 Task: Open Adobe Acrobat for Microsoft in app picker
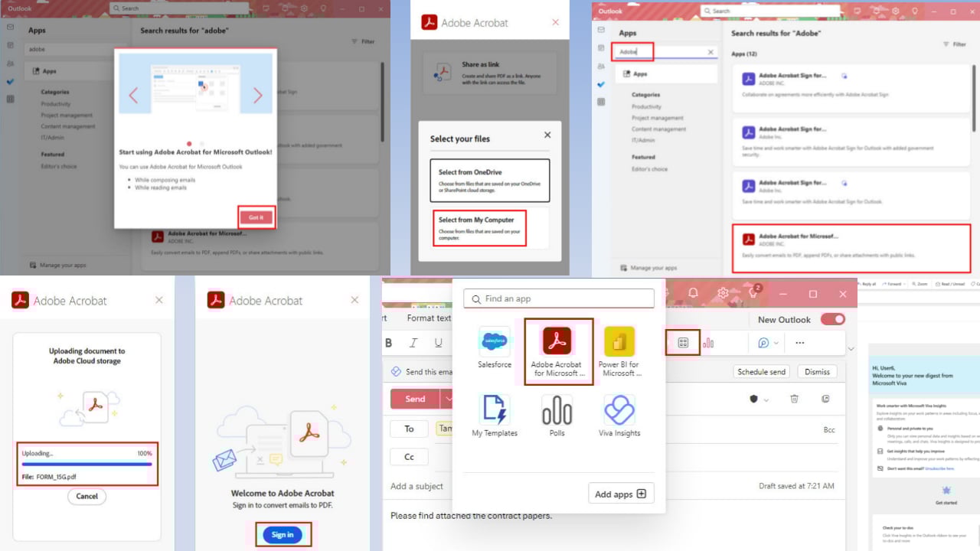pos(557,351)
